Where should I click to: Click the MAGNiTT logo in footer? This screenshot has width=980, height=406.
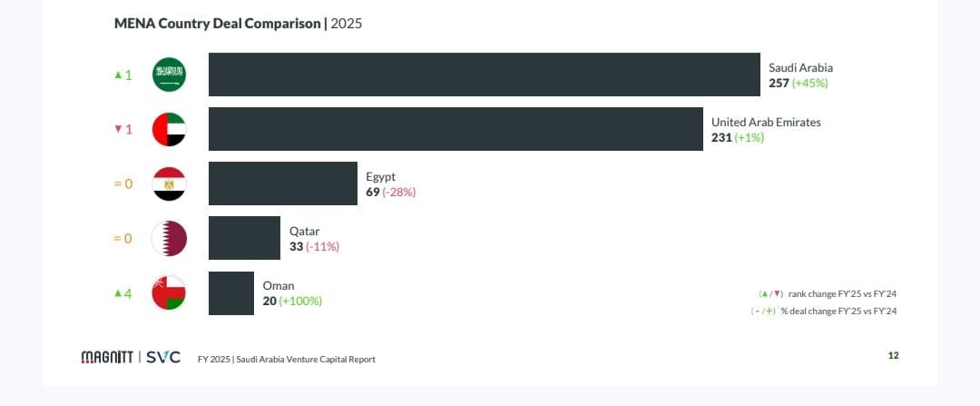pos(107,358)
